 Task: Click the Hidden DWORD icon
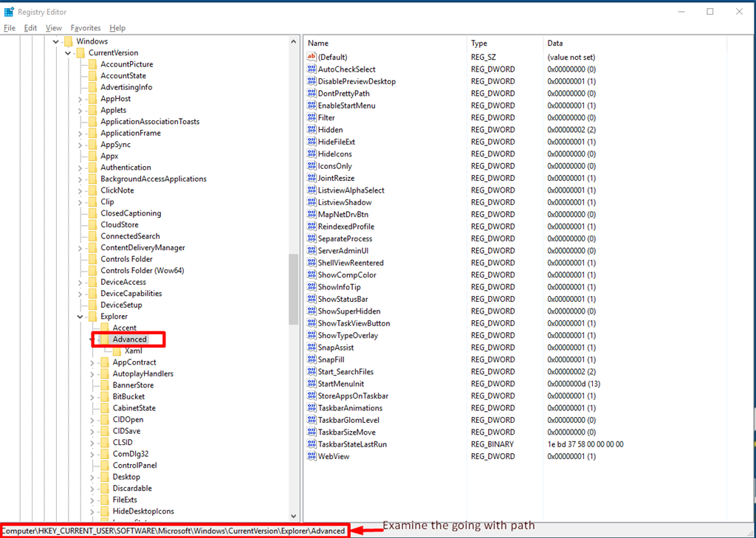[x=312, y=129]
